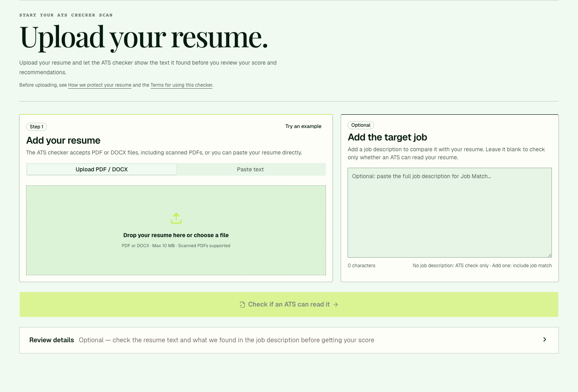The image size is (578, 392).
Task: Click the document icon on the Check button
Action: [x=242, y=305]
